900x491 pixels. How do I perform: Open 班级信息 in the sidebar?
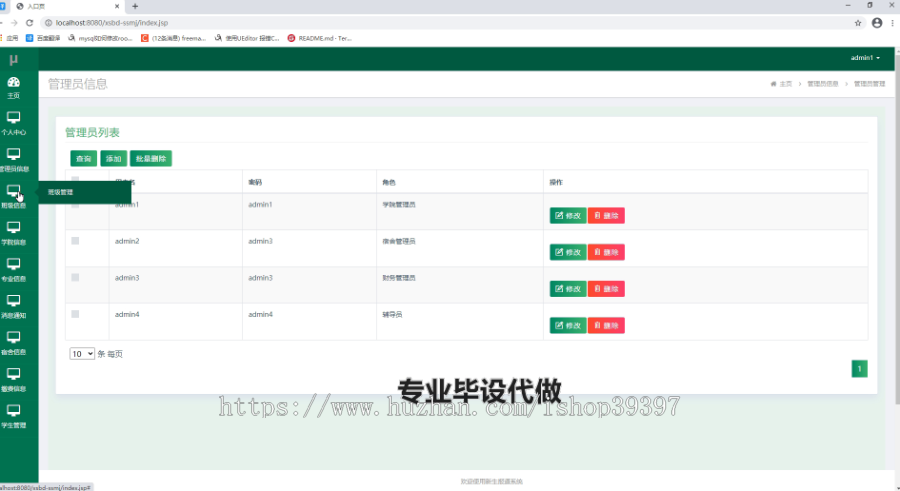click(x=14, y=197)
